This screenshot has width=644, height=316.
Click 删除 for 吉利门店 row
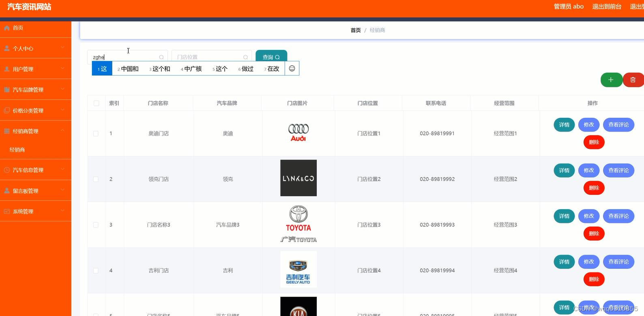click(594, 279)
